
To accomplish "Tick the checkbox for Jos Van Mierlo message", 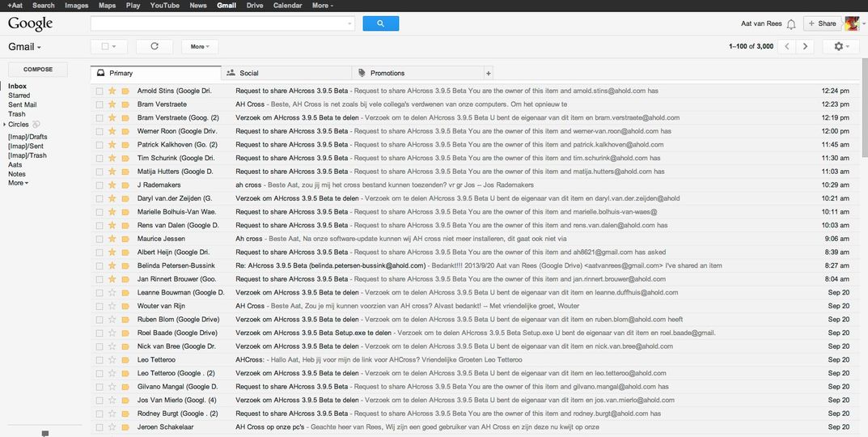I will [99, 400].
